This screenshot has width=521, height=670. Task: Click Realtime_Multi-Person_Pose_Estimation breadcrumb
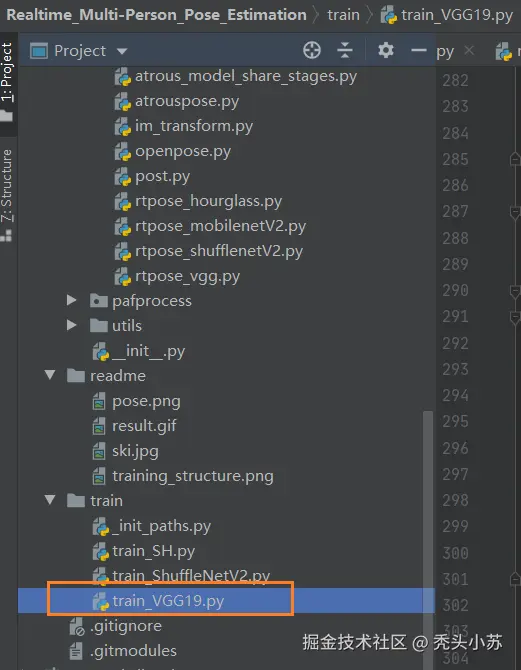coord(156,15)
